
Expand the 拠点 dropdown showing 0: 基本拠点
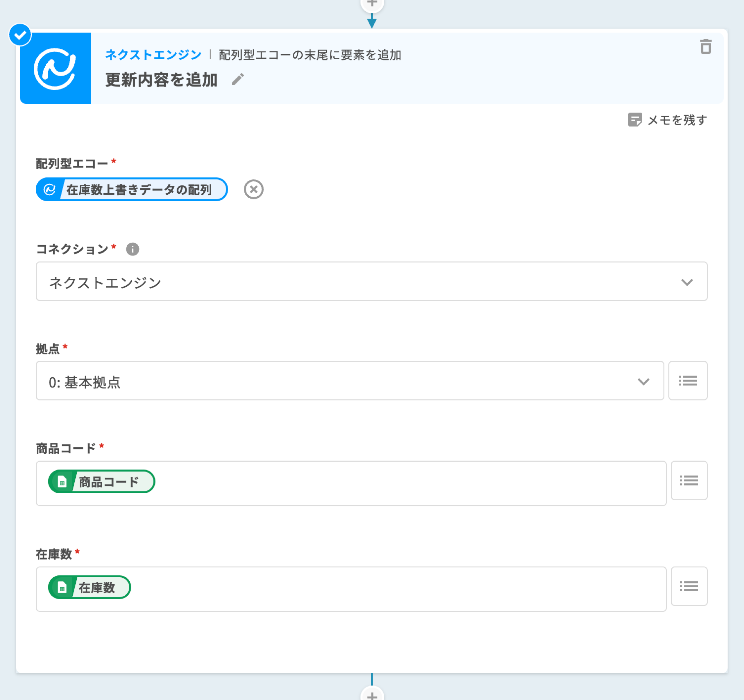click(x=643, y=381)
